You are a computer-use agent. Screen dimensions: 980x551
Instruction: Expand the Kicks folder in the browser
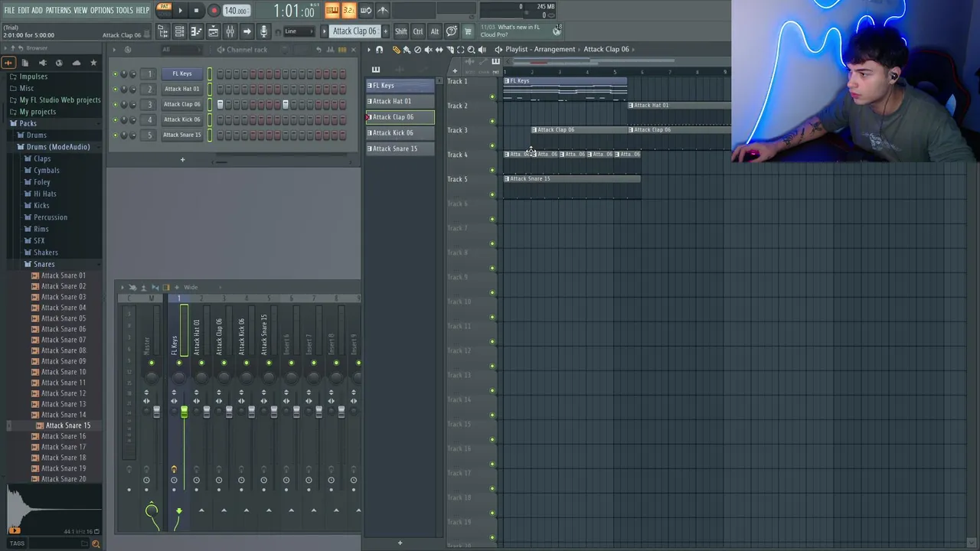pyautogui.click(x=41, y=205)
